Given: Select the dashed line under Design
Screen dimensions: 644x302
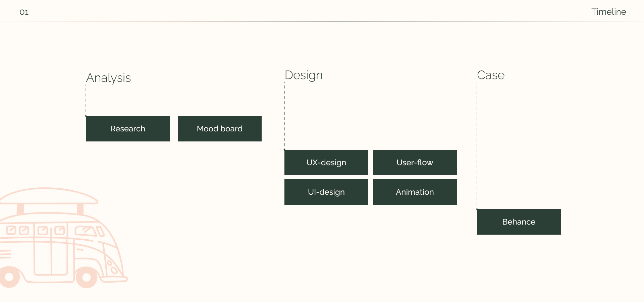Looking at the screenshot, I should [x=284, y=116].
